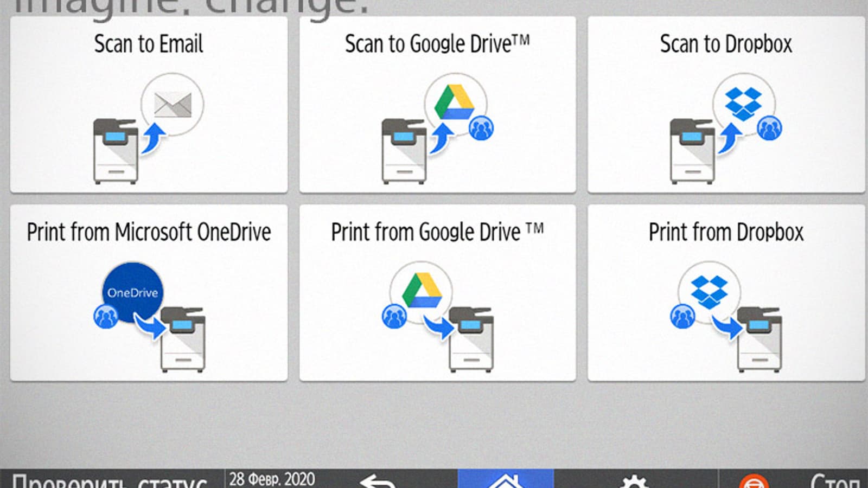Viewport: 868px width, 488px height.
Task: Choose the Print from Dropbox tile
Action: 726,293
